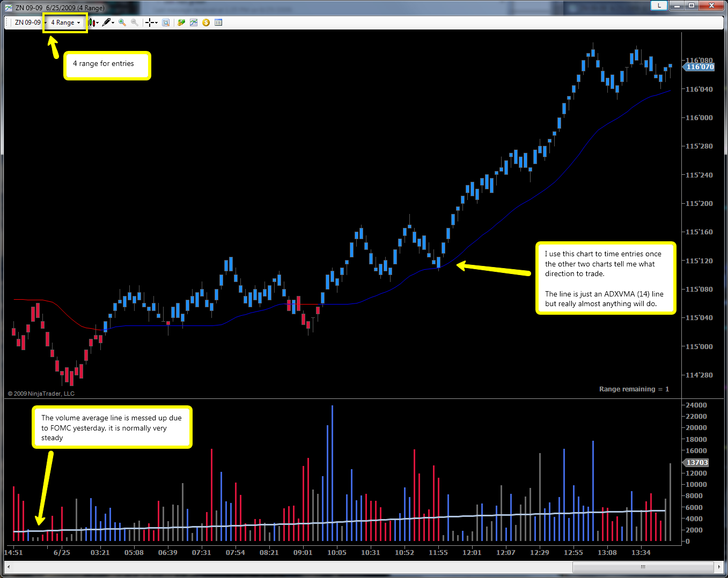
Task: Click the NinjaTrader chart window icon
Action: 9,8
